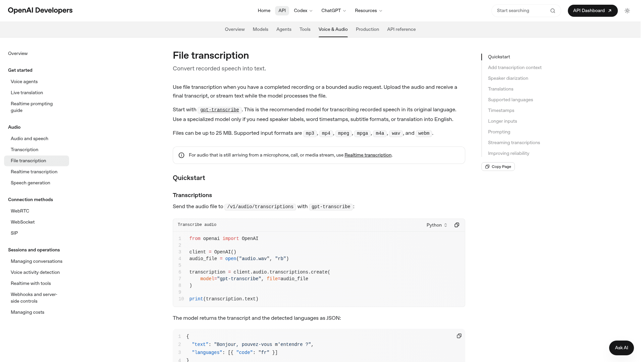Click the /v1/audio/transcriptions inline code
The image size is (644, 362).
pyautogui.click(x=260, y=207)
